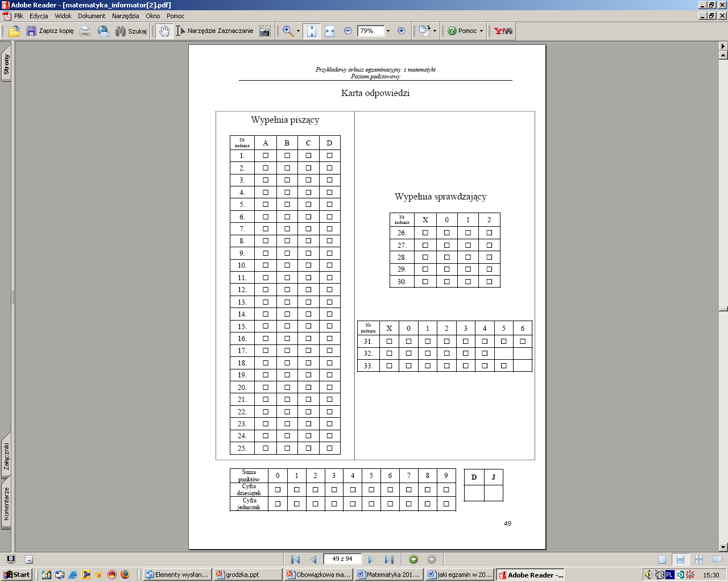Go to the next page
Screen dimensions: 728x582
(371, 559)
